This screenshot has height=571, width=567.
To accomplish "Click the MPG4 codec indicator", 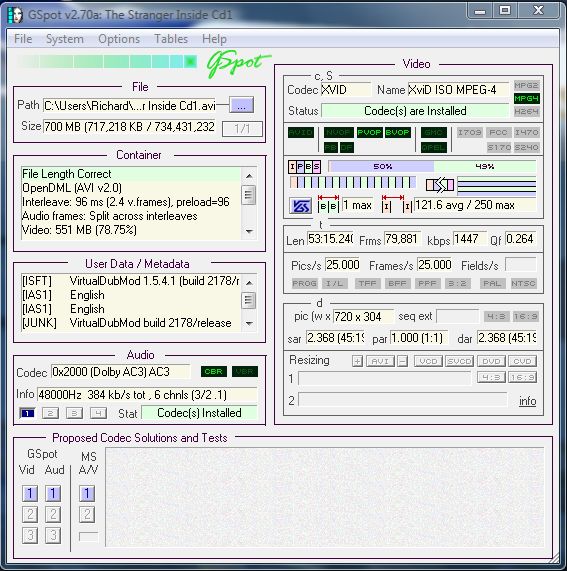I will click(x=527, y=98).
